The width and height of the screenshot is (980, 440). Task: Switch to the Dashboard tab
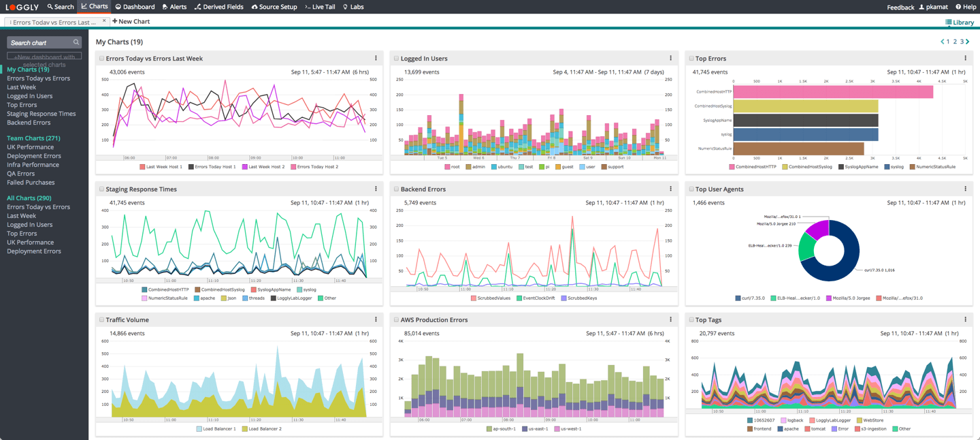point(135,7)
